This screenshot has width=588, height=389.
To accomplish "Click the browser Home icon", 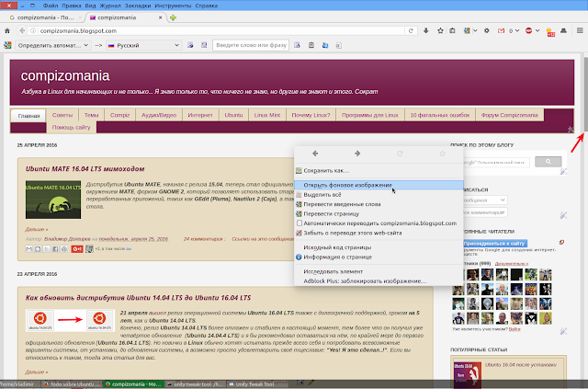I will pyautogui.click(x=7, y=30).
